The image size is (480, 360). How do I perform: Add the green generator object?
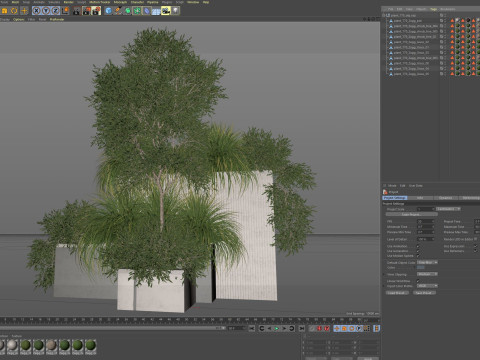128,11
